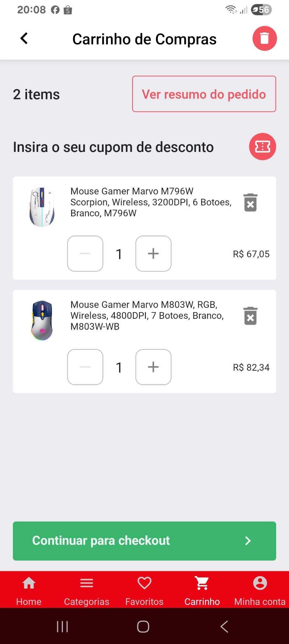Screen dimensions: 289x644
Task: Decrease quantity of the M796W mouse
Action: 85,253
